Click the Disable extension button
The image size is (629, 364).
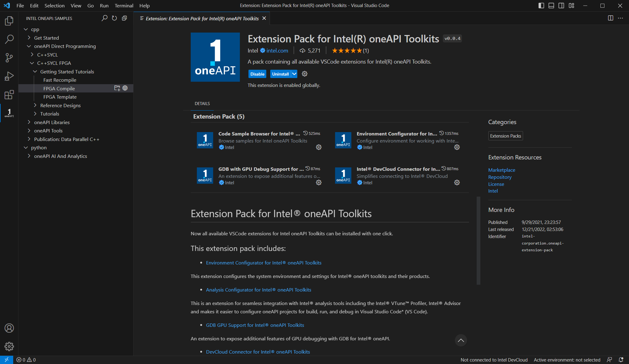pyautogui.click(x=257, y=74)
